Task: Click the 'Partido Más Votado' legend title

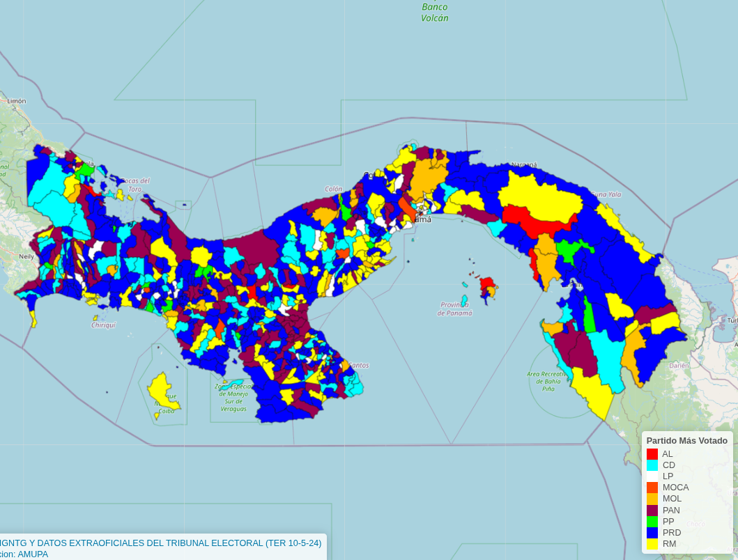Action: click(x=686, y=441)
